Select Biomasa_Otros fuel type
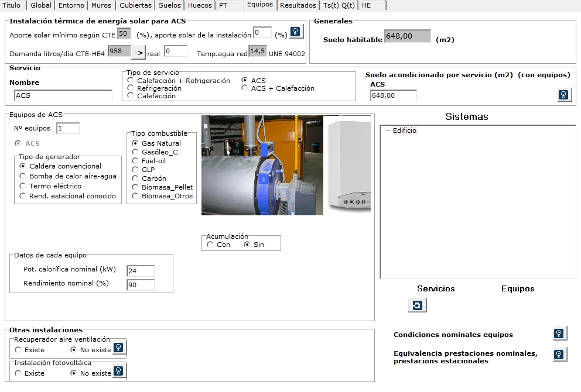Screen dimensions: 581x392 162,196
